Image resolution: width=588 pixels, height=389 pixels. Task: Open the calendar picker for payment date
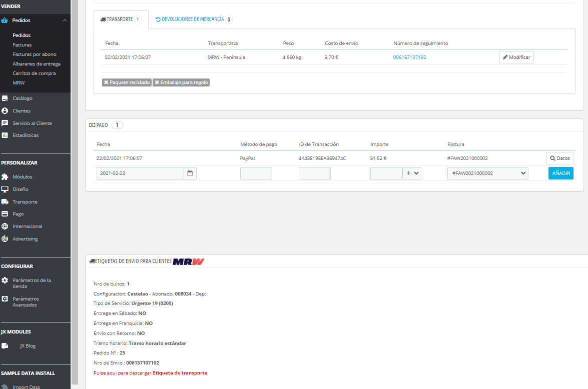190,173
